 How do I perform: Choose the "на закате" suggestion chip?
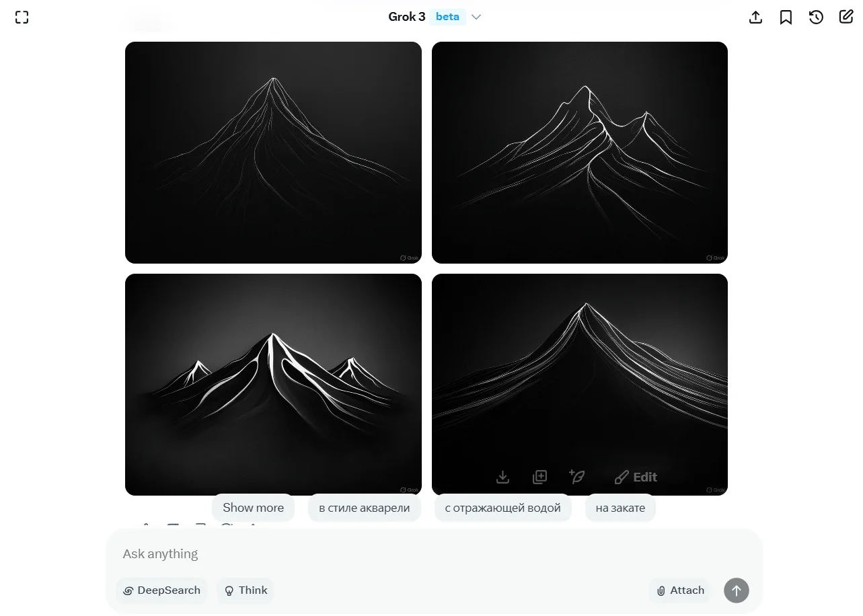pyautogui.click(x=620, y=508)
